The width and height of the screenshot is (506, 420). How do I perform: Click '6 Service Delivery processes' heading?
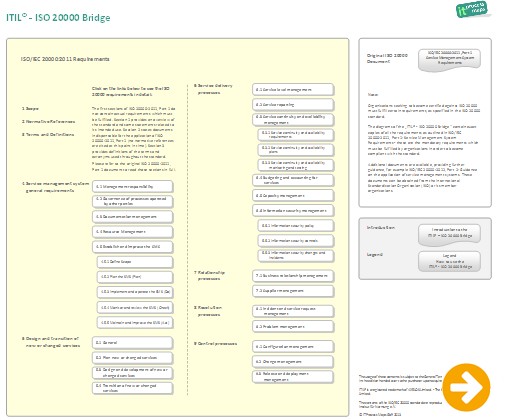pyautogui.click(x=213, y=89)
